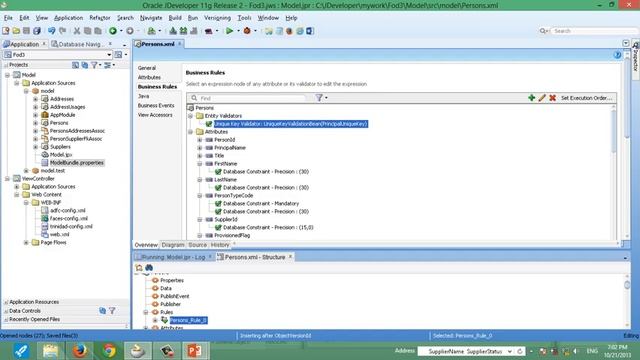
Task: Open Chrome from the taskbar
Action: point(109,351)
